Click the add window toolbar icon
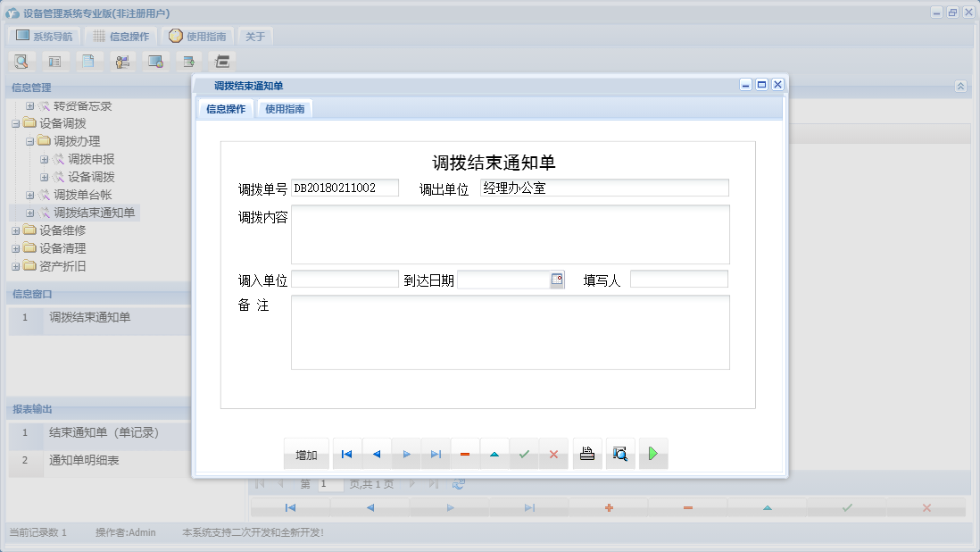This screenshot has height=552, width=980. coord(188,61)
